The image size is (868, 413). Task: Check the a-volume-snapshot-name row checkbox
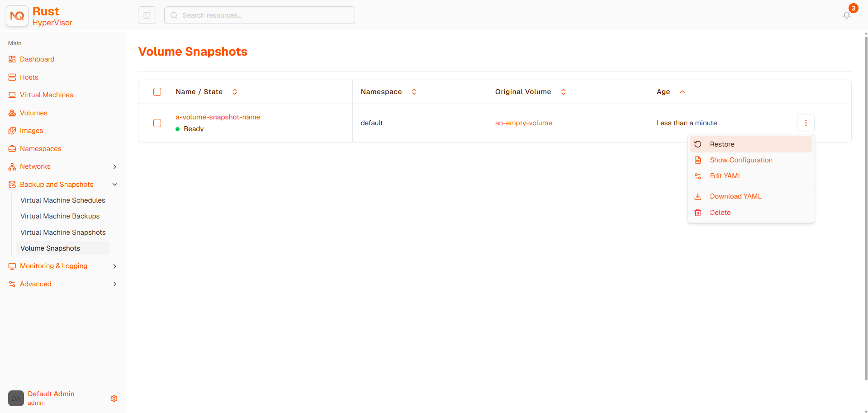[x=157, y=123]
